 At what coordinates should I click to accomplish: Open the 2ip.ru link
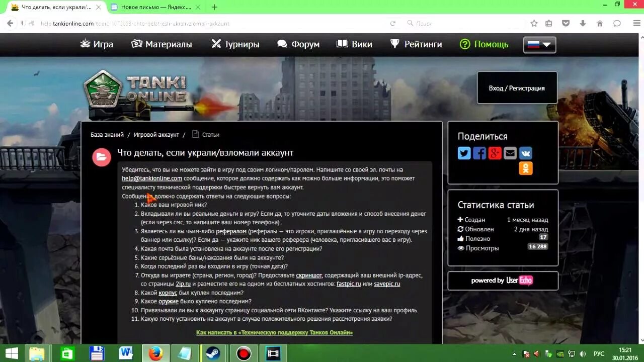pyautogui.click(x=183, y=284)
